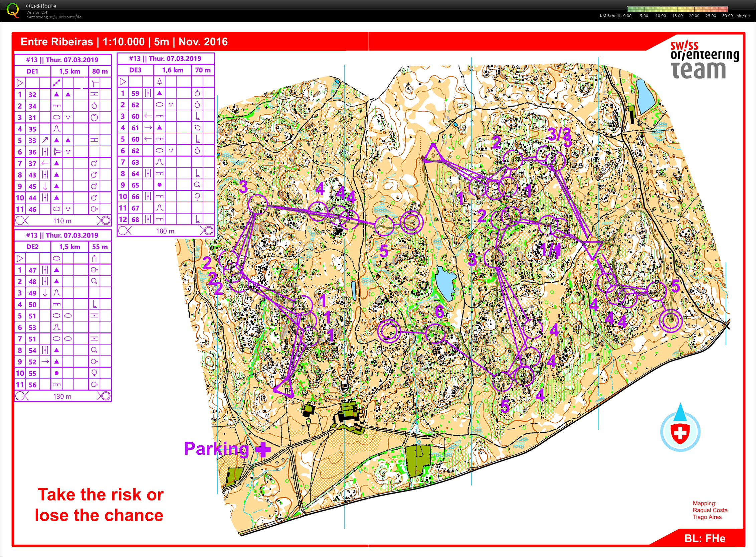
Task: Click the QuickRoute Q logo icon
Action: click(13, 10)
